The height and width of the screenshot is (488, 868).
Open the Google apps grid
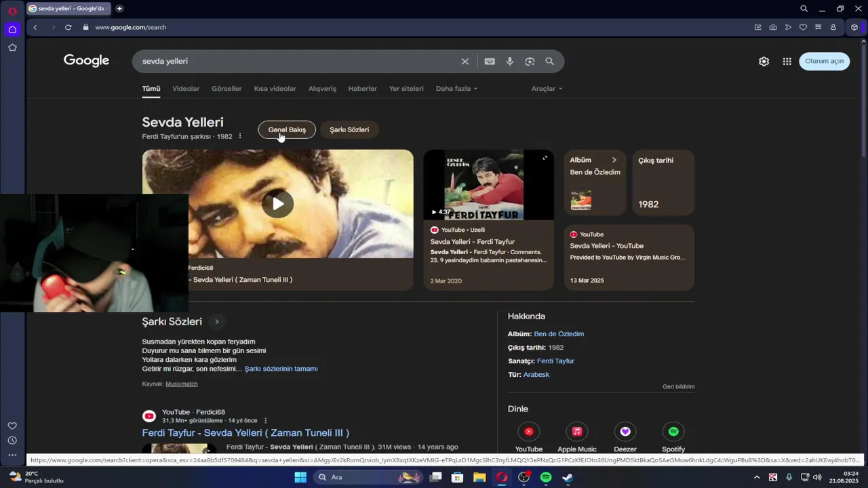click(787, 61)
